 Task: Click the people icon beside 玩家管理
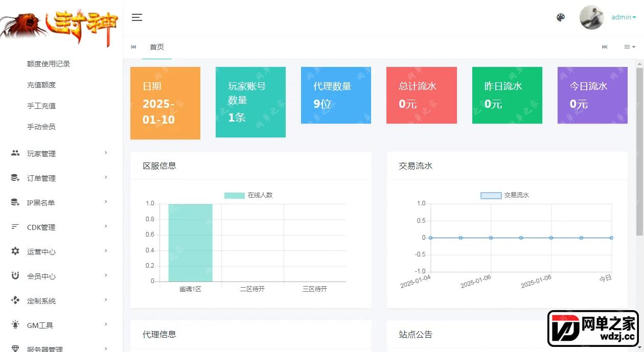(x=15, y=153)
